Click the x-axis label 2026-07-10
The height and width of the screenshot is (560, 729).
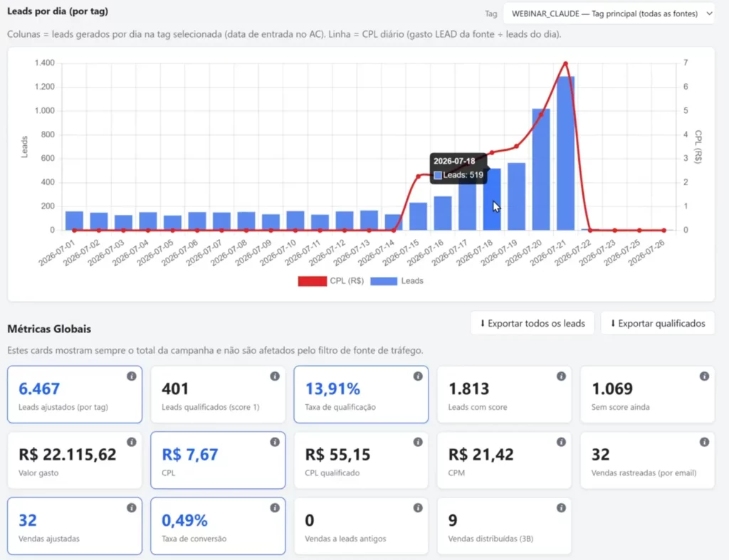279,253
